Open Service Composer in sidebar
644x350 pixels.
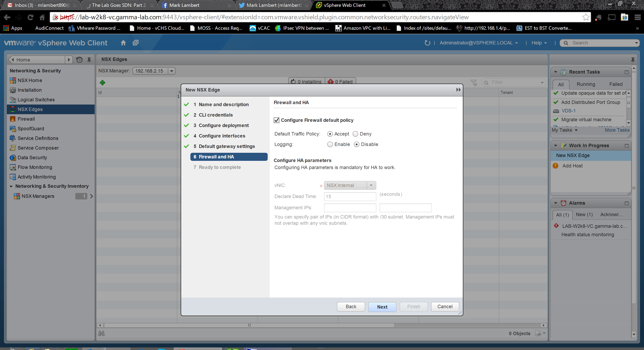[x=38, y=148]
